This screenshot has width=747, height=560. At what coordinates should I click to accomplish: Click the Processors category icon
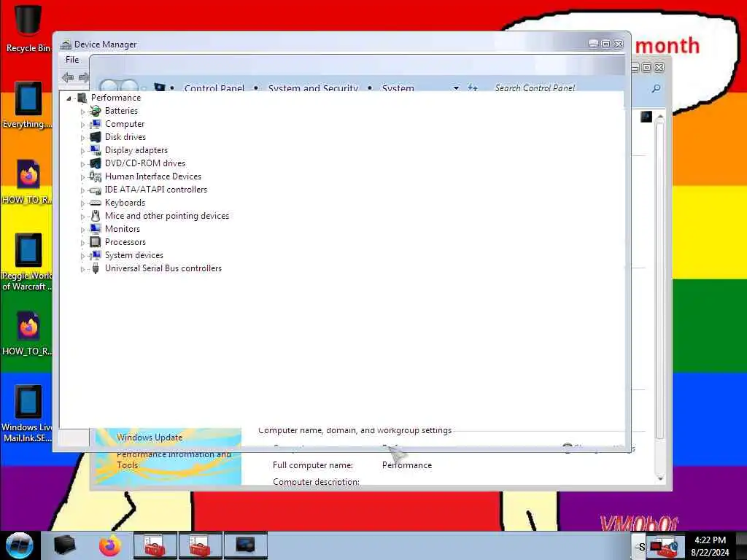point(96,242)
